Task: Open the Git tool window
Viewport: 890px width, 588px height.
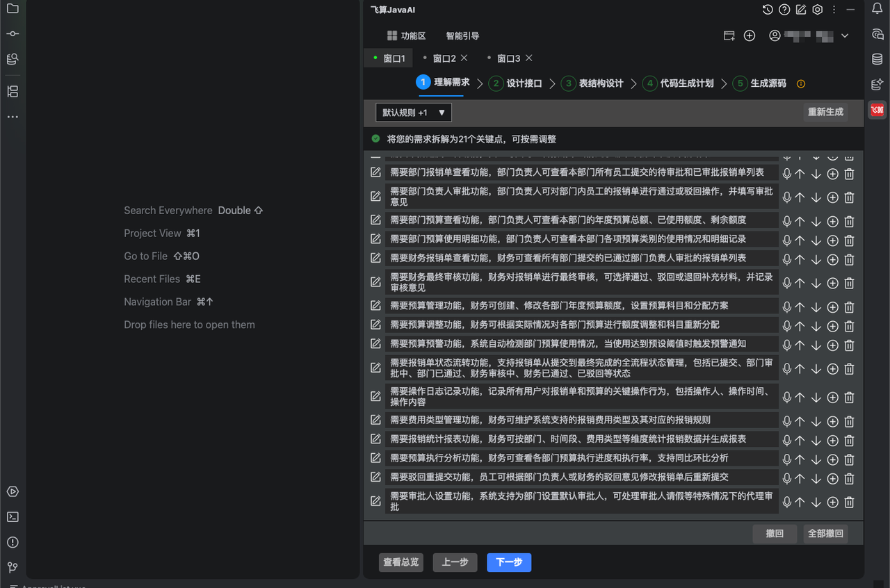Action: 13,567
